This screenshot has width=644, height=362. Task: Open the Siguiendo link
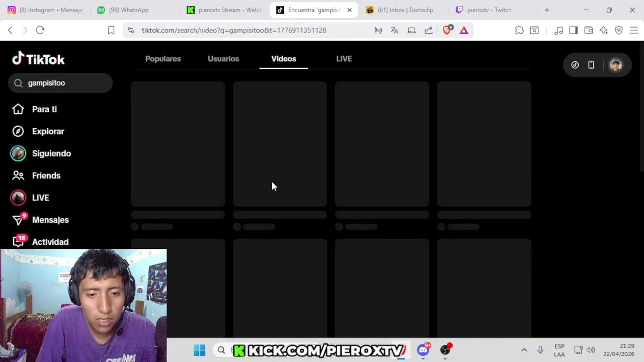pos(51,153)
